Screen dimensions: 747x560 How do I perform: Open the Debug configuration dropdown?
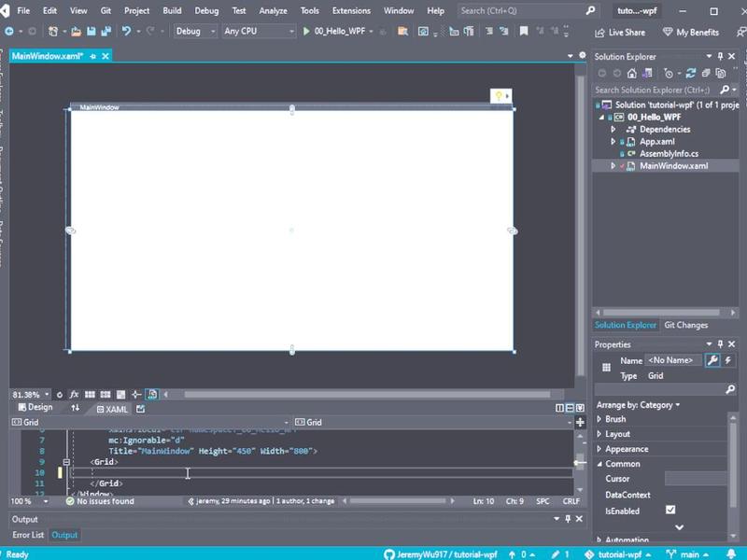point(195,32)
